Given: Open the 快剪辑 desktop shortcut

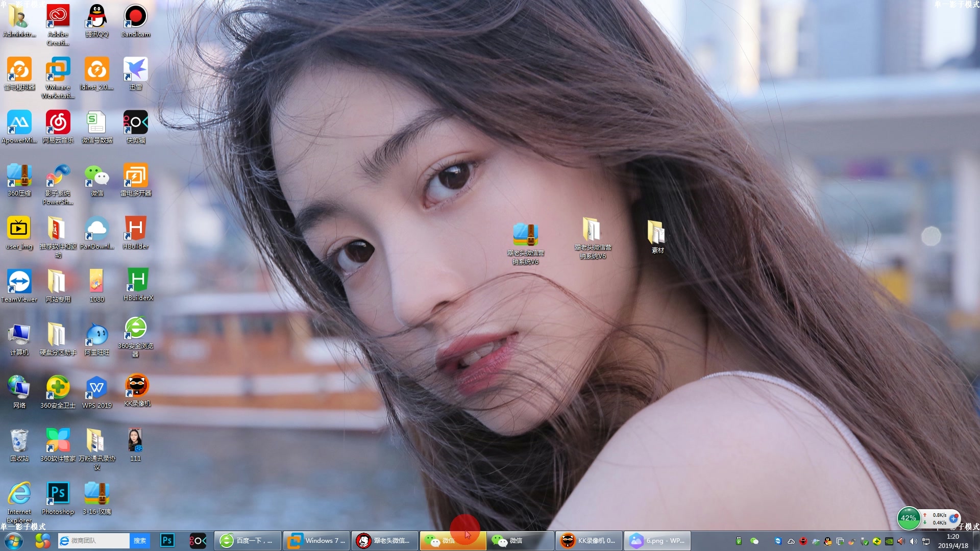Looking at the screenshot, I should click(x=135, y=127).
